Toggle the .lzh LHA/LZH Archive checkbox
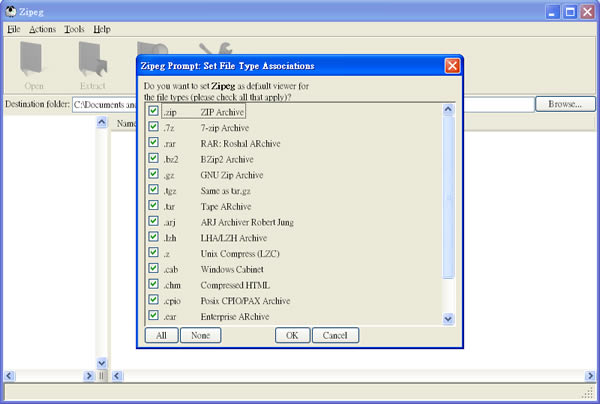600x404 pixels. 153,237
